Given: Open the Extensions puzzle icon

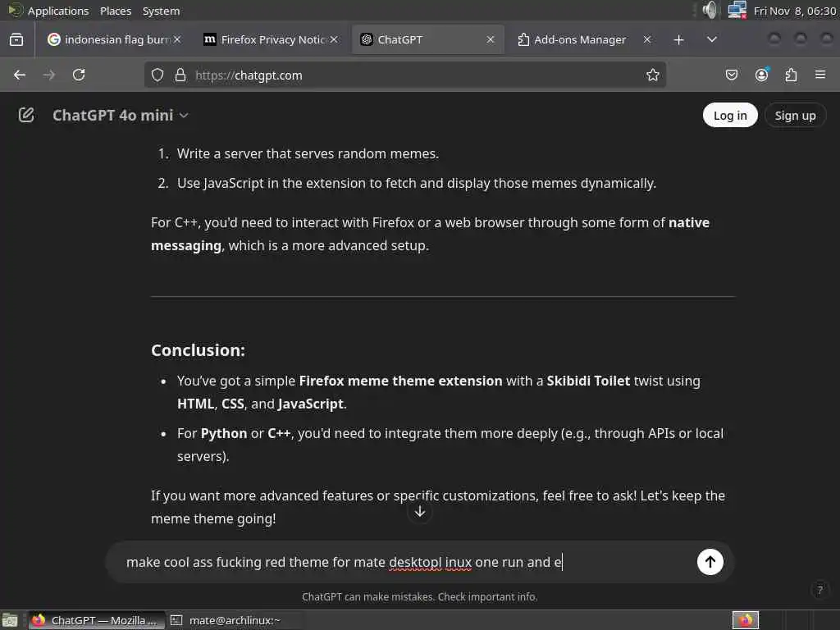Looking at the screenshot, I should 791,75.
